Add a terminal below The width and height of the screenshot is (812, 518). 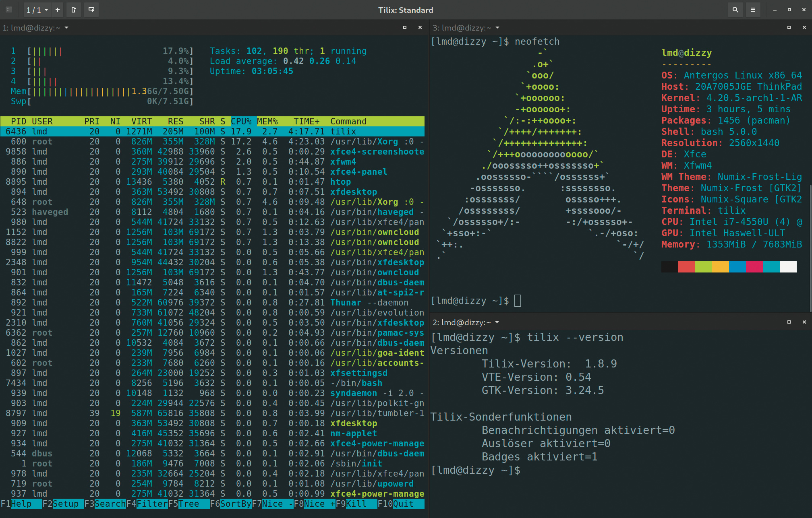pyautogui.click(x=91, y=10)
